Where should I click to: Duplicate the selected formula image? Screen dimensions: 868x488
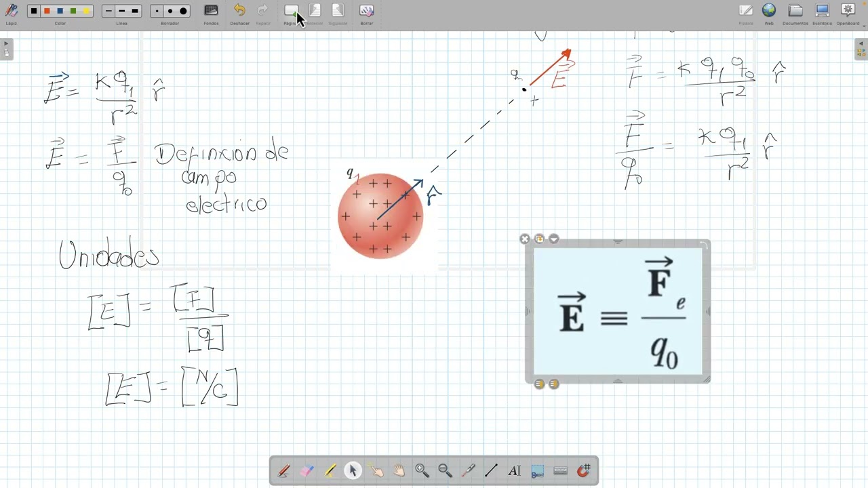coord(539,239)
